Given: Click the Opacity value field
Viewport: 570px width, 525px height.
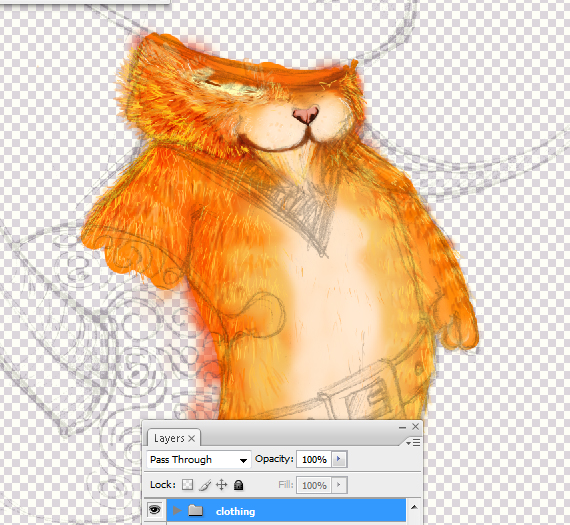Looking at the screenshot, I should (x=314, y=460).
